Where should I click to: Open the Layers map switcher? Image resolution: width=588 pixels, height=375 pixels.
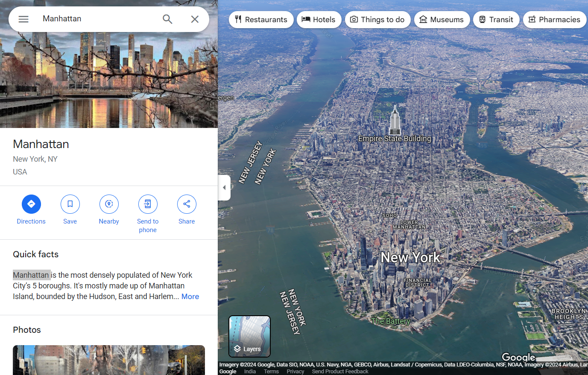pyautogui.click(x=250, y=336)
